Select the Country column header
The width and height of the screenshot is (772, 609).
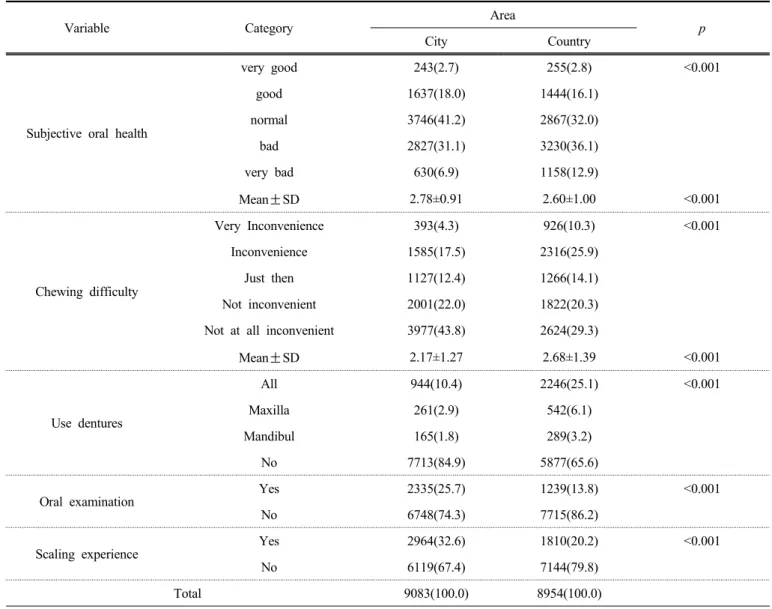coord(569,41)
